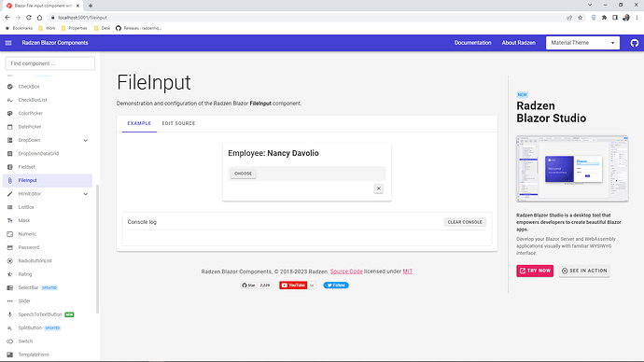The width and height of the screenshot is (644, 362).
Task: Open the Material Theme dropdown
Action: pos(582,43)
